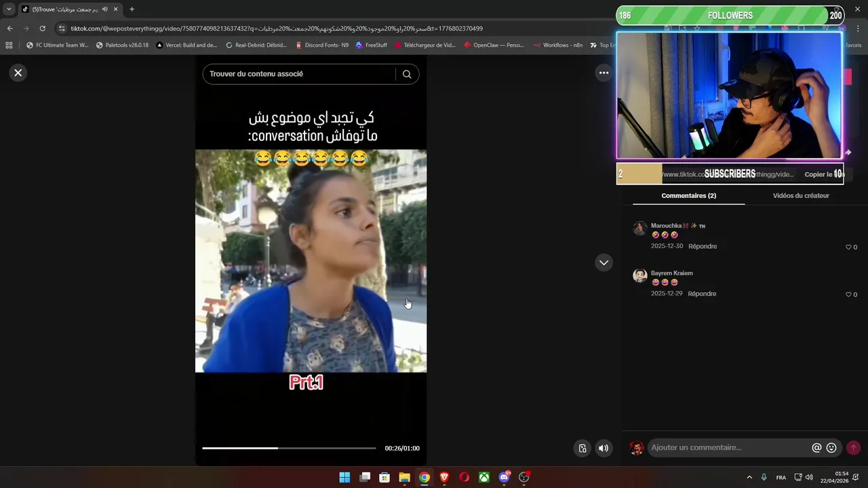
Task: Open Microsoft Store from taskbar
Action: pyautogui.click(x=384, y=477)
